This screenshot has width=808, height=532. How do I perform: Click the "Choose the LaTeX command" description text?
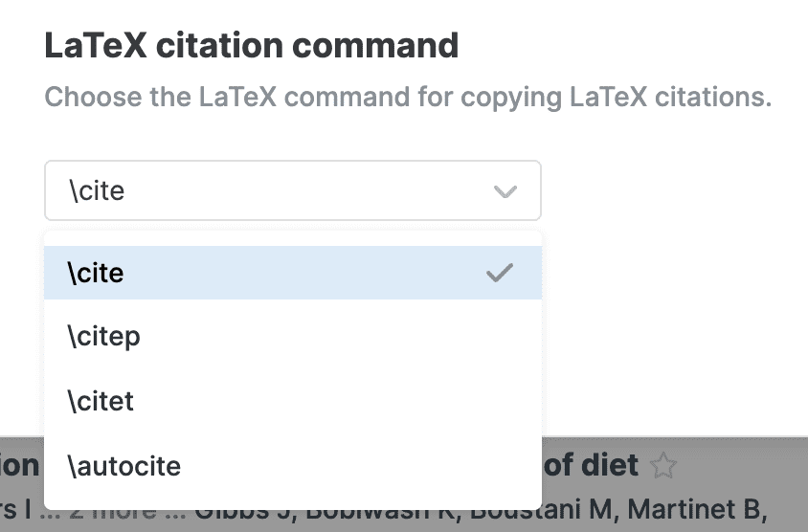click(x=408, y=98)
